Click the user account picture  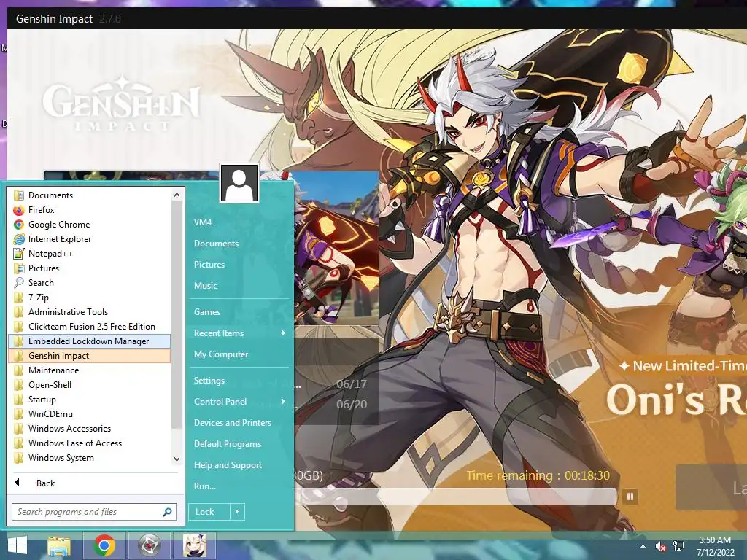239,183
